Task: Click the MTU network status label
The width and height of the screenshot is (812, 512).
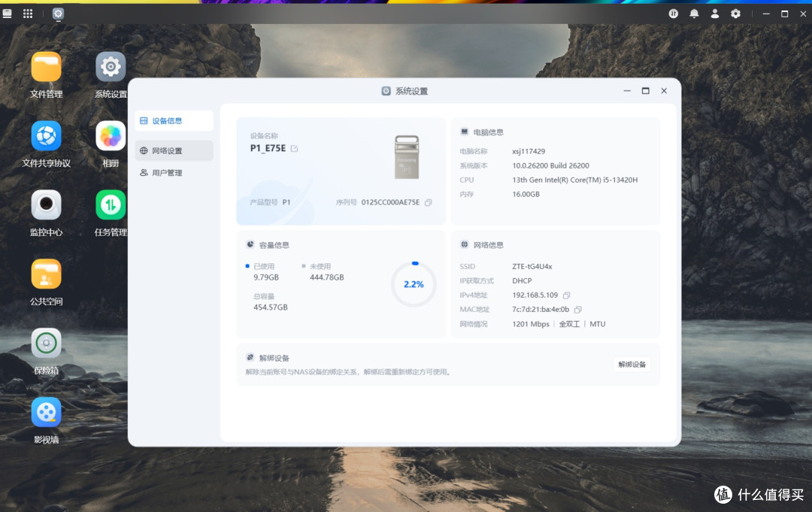Action: tap(597, 324)
